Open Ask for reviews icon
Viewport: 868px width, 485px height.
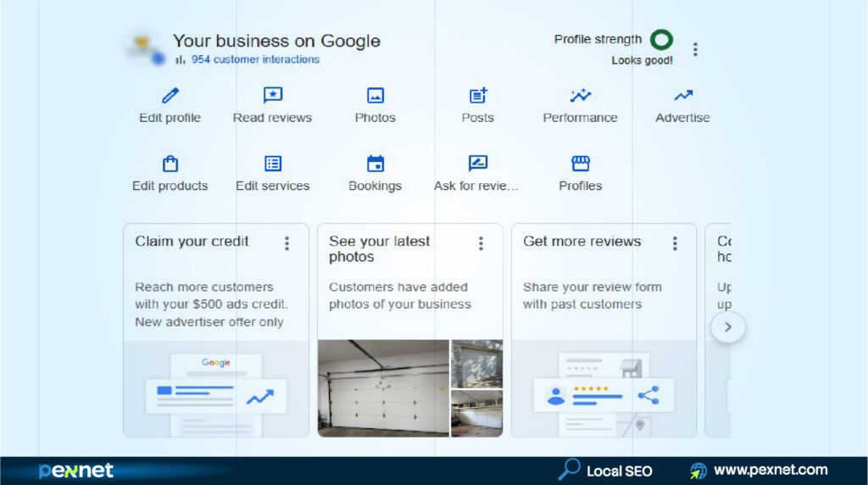pos(478,164)
